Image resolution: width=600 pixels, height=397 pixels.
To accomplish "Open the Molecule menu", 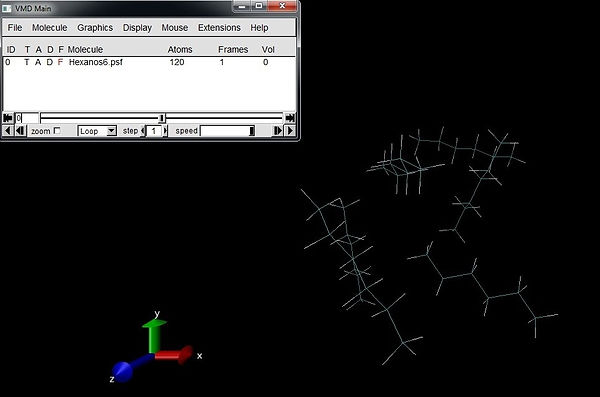I will (49, 28).
